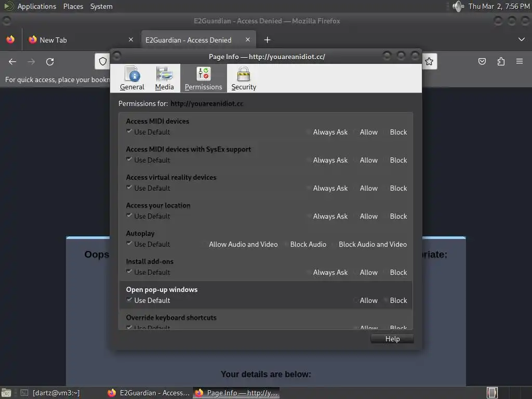Bookmark this page with the star icon
This screenshot has width=532, height=399.
(429, 61)
